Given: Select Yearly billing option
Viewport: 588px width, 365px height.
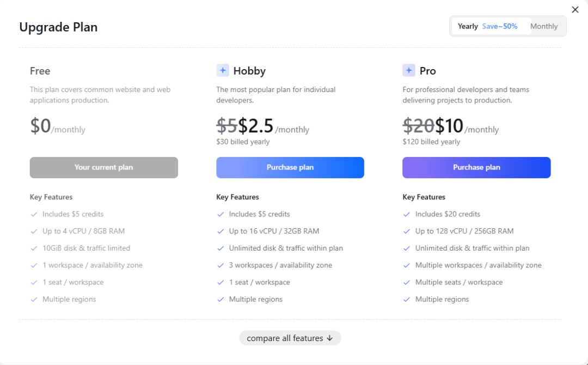Looking at the screenshot, I should [468, 26].
